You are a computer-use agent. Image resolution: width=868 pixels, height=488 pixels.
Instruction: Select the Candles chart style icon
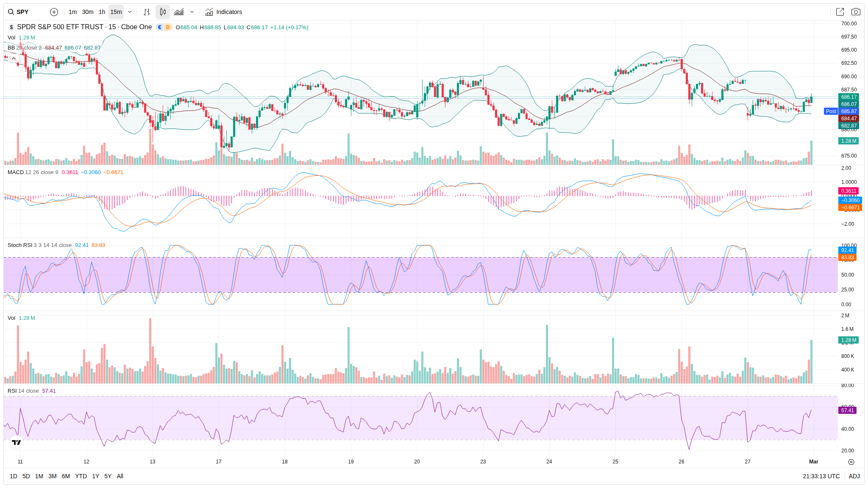[x=163, y=12]
